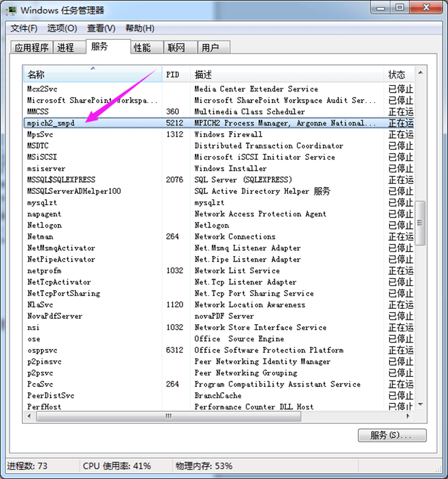The image size is (448, 479).
Task: Select the 服务 tab
Action: (x=109, y=47)
